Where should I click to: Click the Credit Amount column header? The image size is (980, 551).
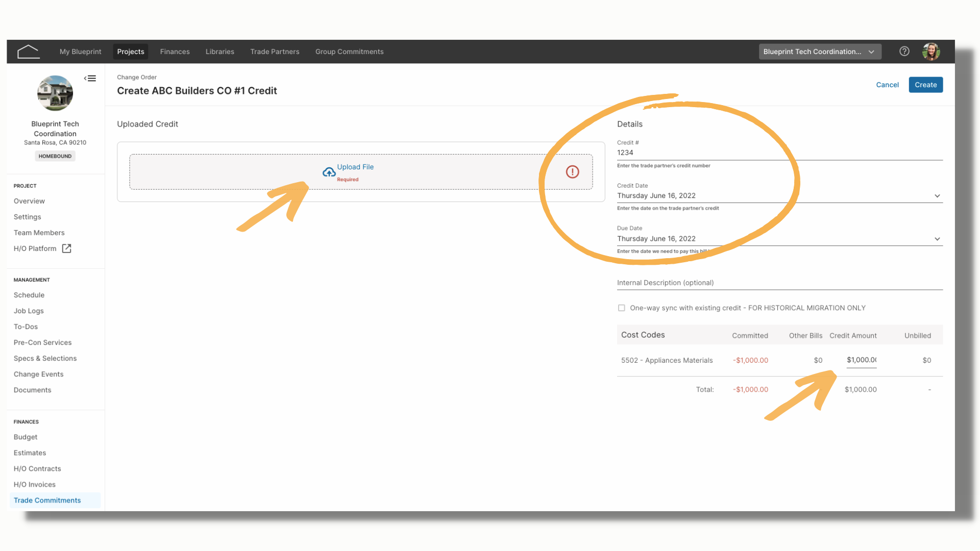click(x=853, y=335)
